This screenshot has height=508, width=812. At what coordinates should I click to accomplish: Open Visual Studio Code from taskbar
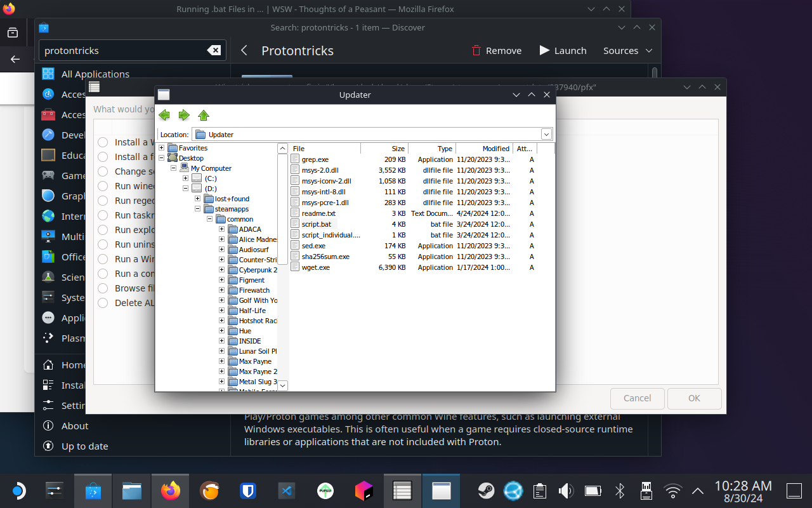[x=287, y=490]
